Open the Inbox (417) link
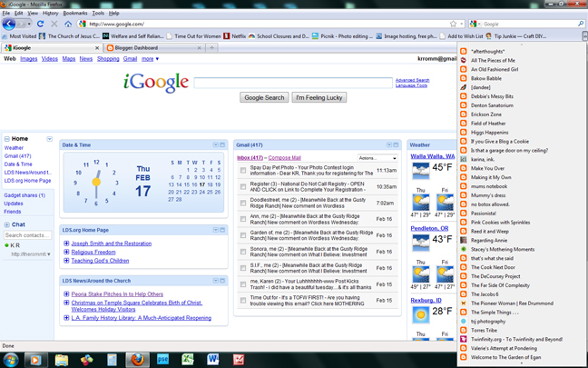Image resolution: width=588 pixels, height=368 pixels. coord(250,158)
